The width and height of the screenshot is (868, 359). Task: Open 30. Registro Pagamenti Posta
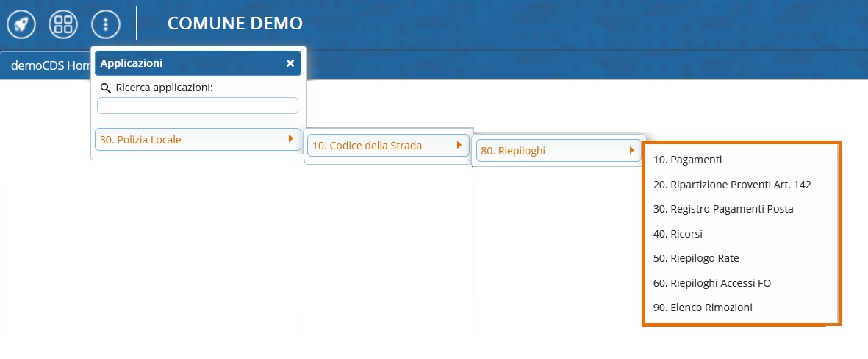coord(722,209)
